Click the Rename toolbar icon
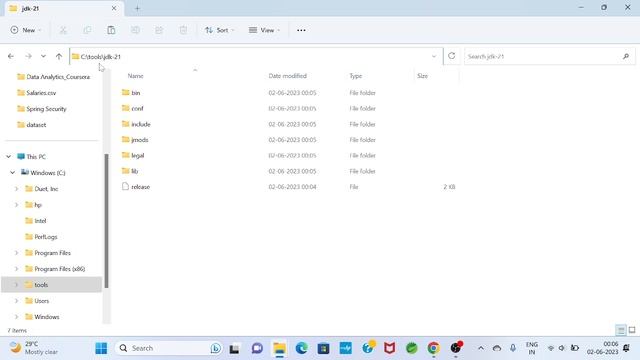The image size is (640, 360). coord(135,30)
